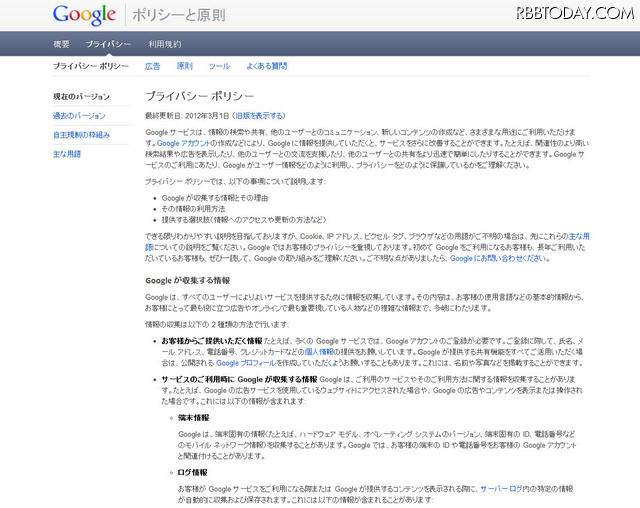Image resolution: width=640 pixels, height=508 pixels.
Task: Click the 最終更新日 2012年3月1日 text
Action: (x=187, y=116)
